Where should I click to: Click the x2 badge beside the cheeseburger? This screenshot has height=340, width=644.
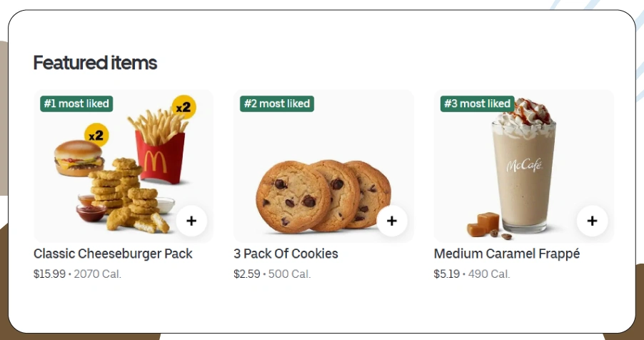tap(96, 134)
